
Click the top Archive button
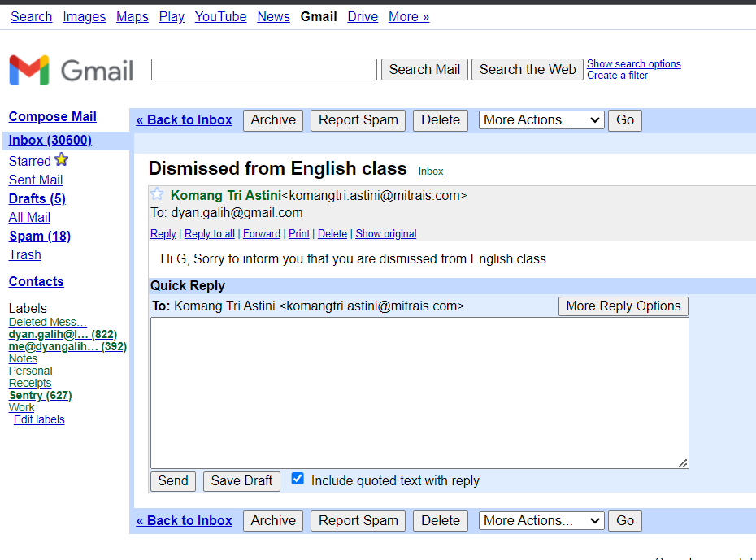[273, 120]
